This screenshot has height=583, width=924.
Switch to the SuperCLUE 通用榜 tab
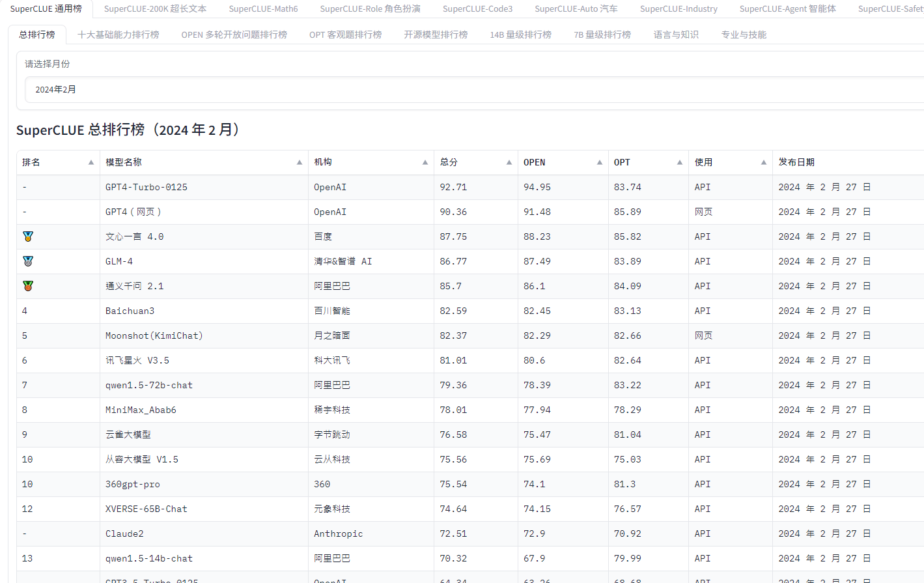pyautogui.click(x=46, y=9)
